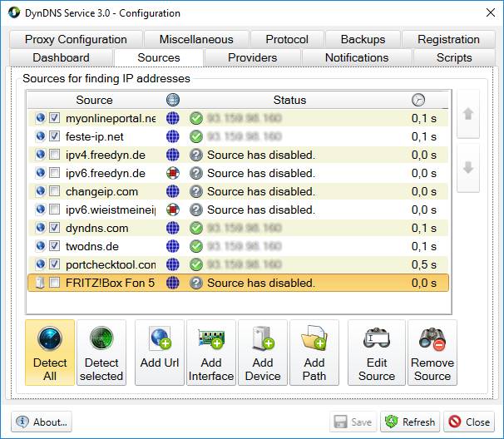504x439 pixels.
Task: Add a new Url source
Action: 160,353
